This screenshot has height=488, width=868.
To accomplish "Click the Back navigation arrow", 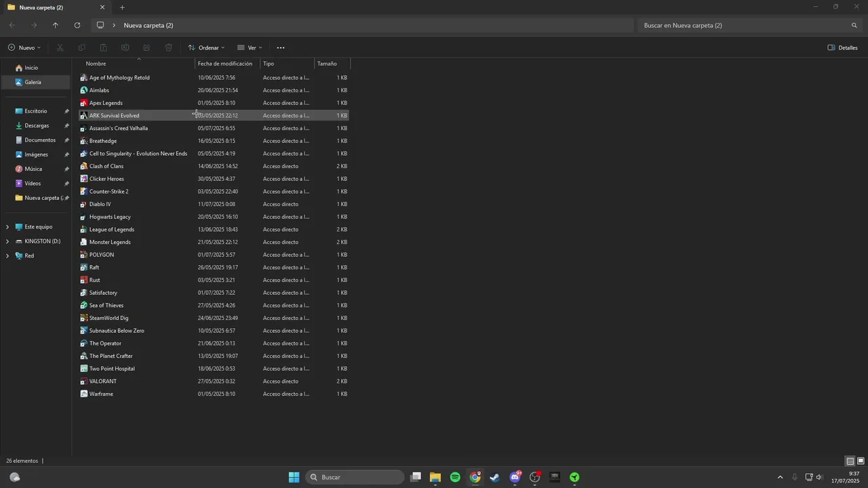I will pyautogui.click(x=12, y=25).
